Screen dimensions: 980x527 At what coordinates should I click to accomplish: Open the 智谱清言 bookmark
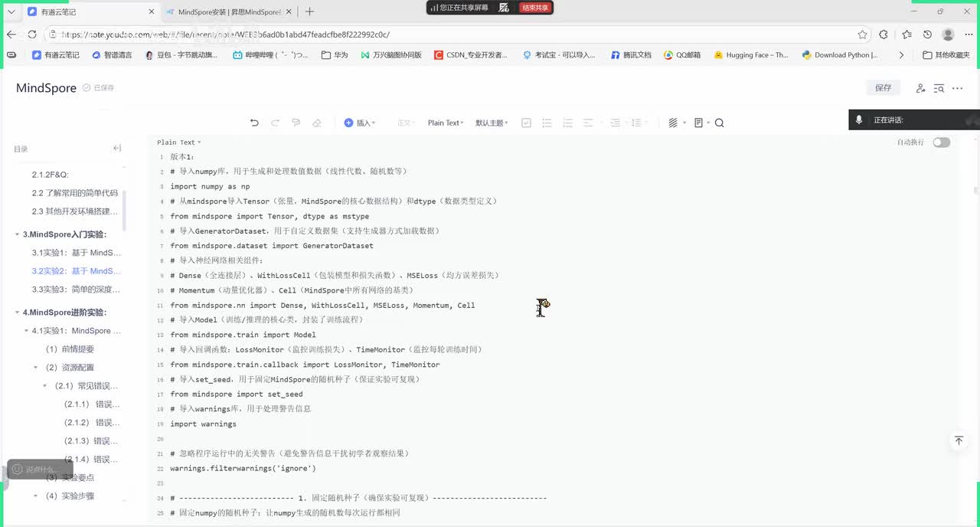coord(112,55)
